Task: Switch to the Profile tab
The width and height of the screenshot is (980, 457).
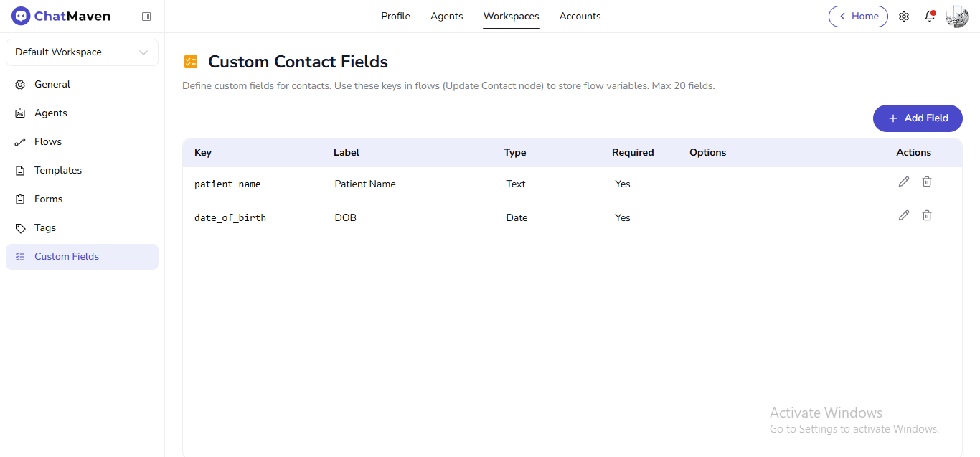Action: click(395, 16)
